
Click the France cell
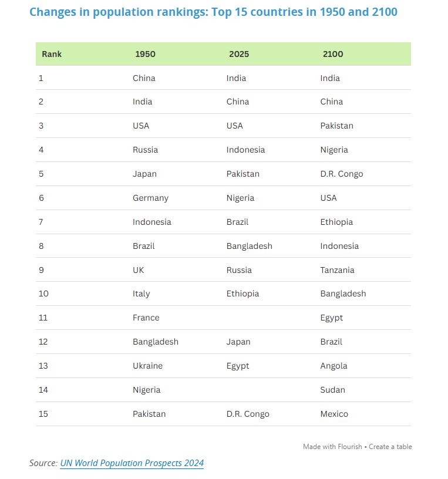146,318
